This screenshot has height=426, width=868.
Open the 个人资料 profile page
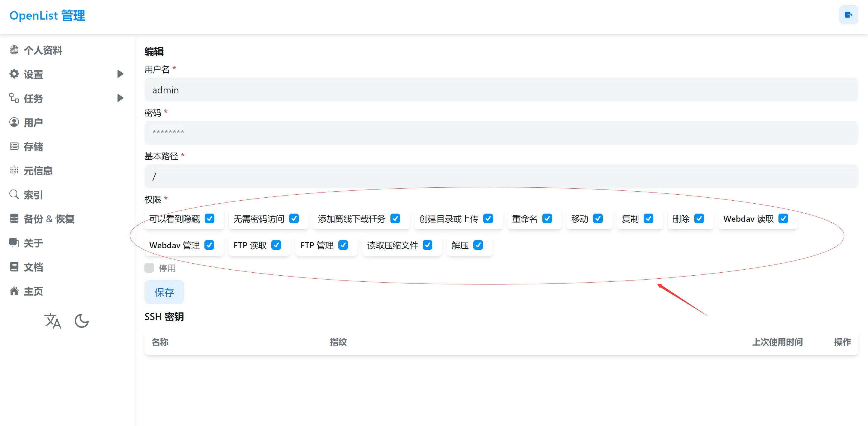coord(43,50)
